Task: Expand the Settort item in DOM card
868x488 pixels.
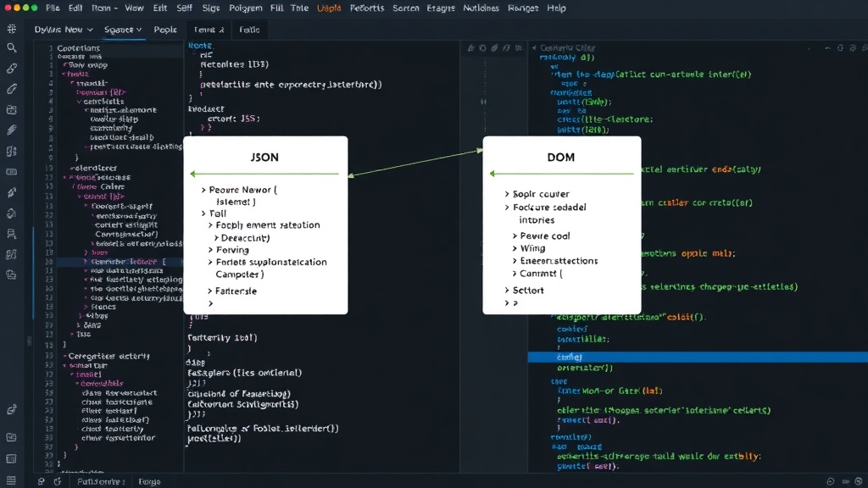Action: pos(507,291)
